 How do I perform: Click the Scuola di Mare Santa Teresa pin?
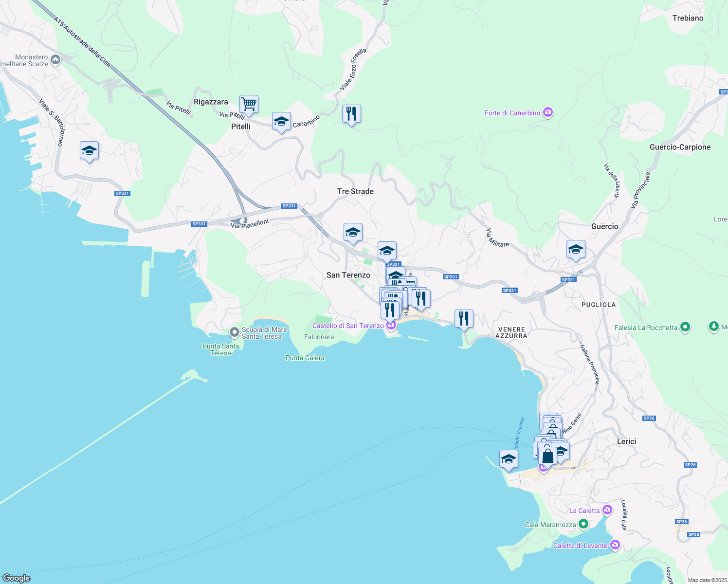point(234,333)
